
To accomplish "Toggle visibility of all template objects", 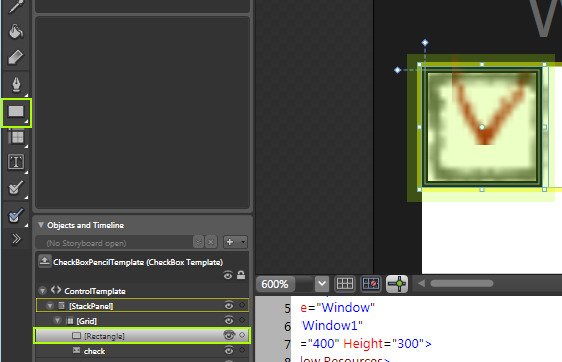I will coord(228,275).
